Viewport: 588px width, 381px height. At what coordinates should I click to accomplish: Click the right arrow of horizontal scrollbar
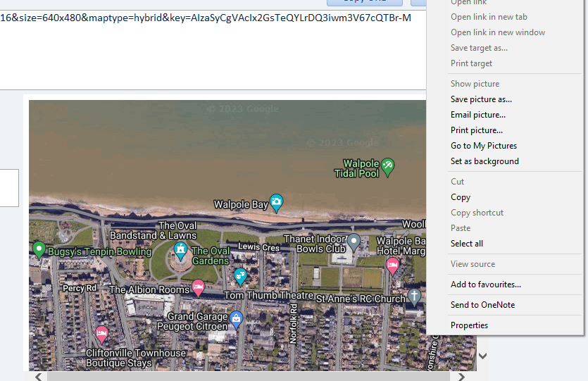461,376
